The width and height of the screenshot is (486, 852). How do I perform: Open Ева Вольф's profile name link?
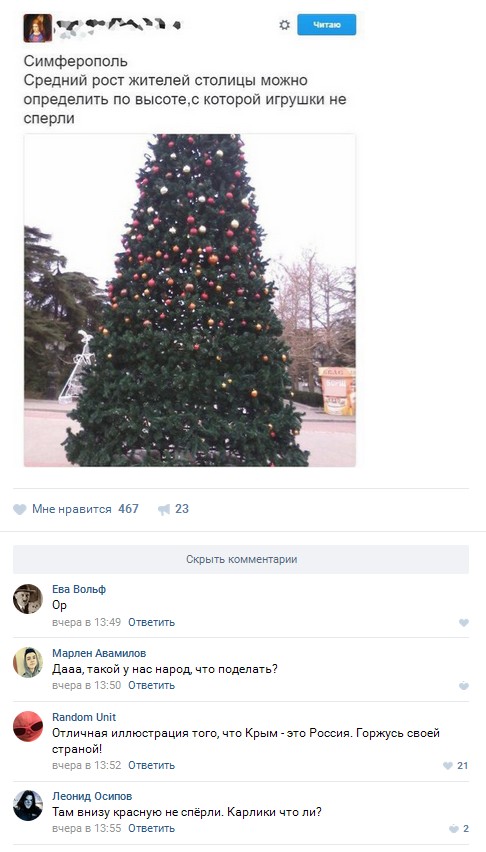click(x=79, y=589)
